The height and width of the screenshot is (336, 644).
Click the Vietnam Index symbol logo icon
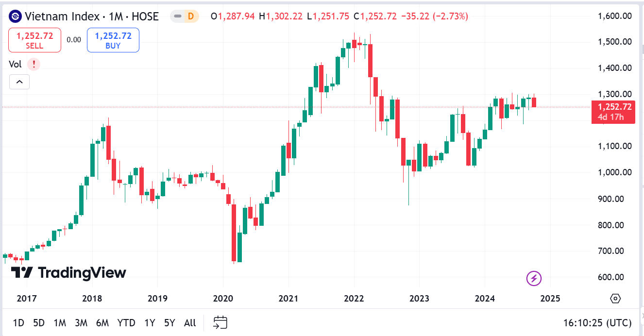[16, 17]
